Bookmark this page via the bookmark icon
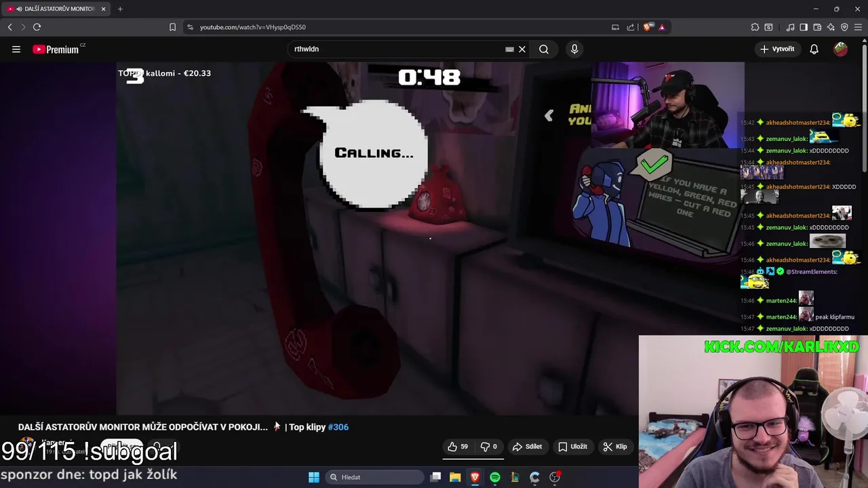868x488 pixels. 172,27
